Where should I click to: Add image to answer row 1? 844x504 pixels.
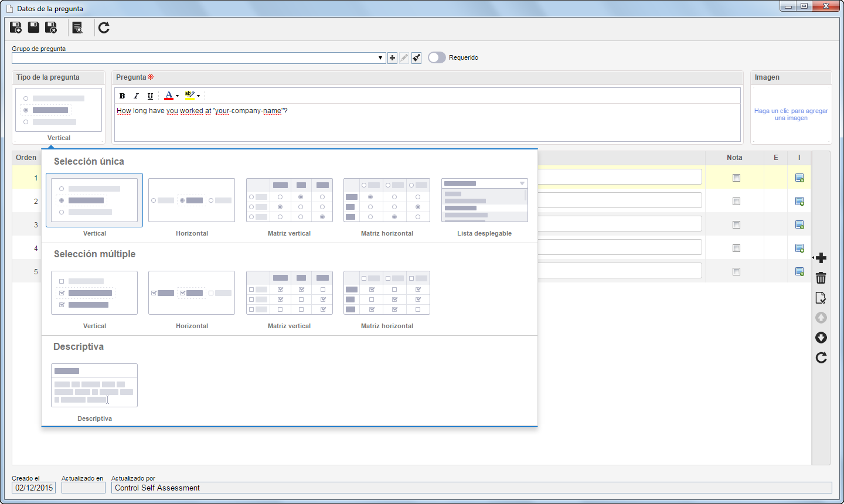799,178
